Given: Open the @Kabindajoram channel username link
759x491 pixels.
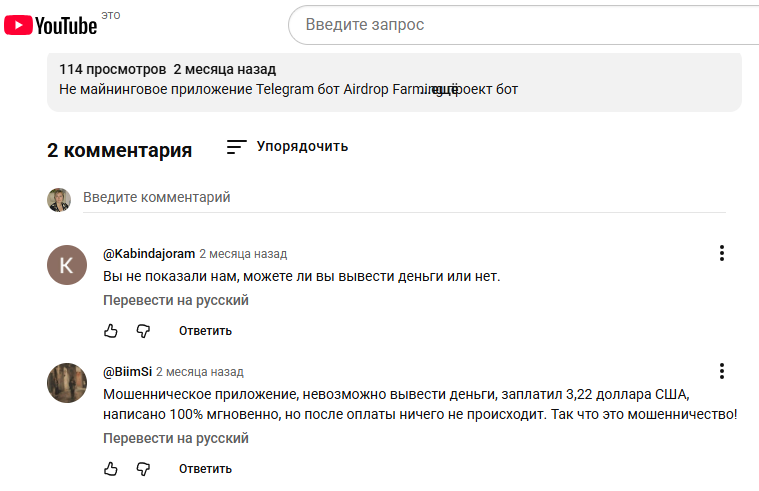Looking at the screenshot, I should (149, 254).
